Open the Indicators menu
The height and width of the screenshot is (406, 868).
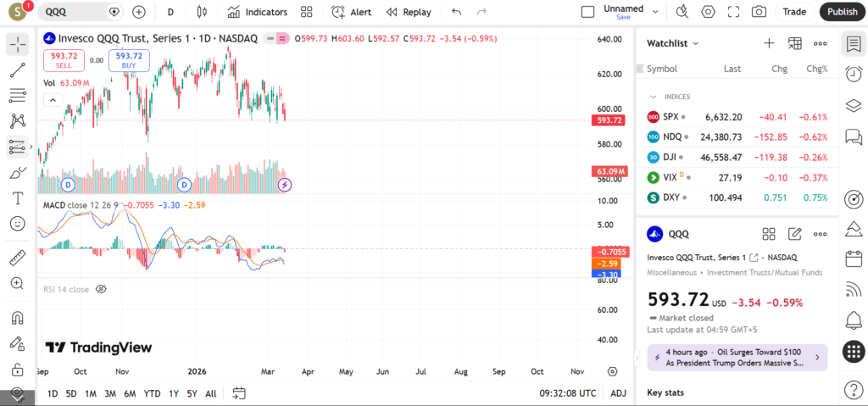coord(258,12)
